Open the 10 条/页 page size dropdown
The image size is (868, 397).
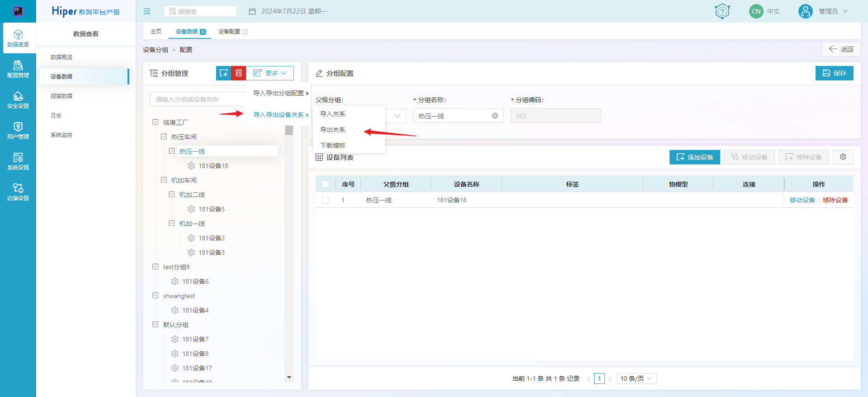coord(637,378)
